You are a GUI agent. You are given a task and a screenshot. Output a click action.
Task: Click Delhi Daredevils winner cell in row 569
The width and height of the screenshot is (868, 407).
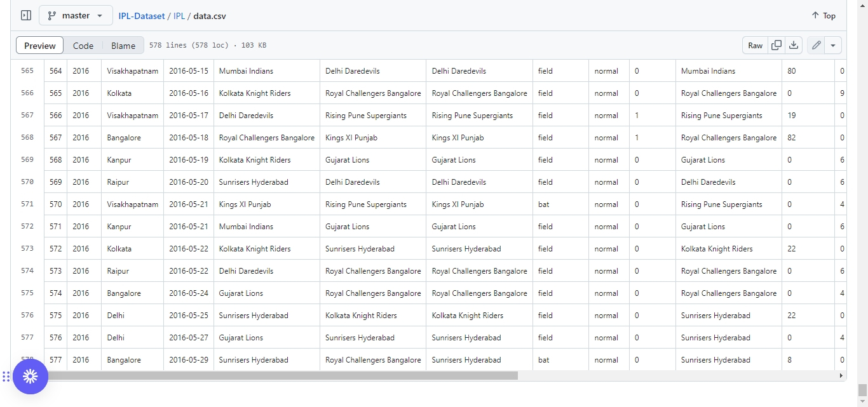click(x=729, y=182)
